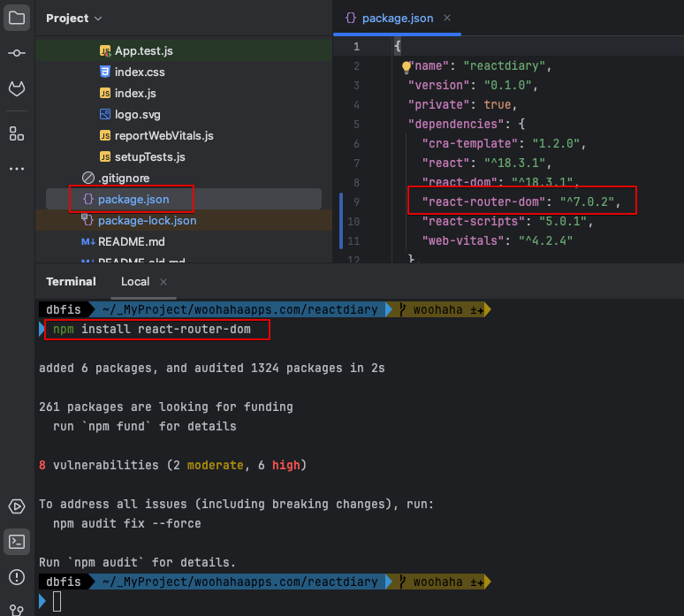
Task: Show more tool windows via three dots
Action: [17, 169]
